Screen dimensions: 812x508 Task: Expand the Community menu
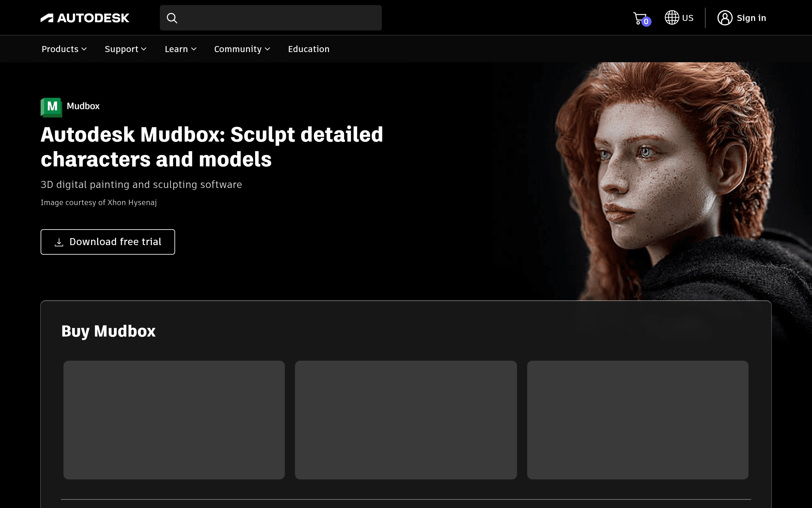click(242, 49)
